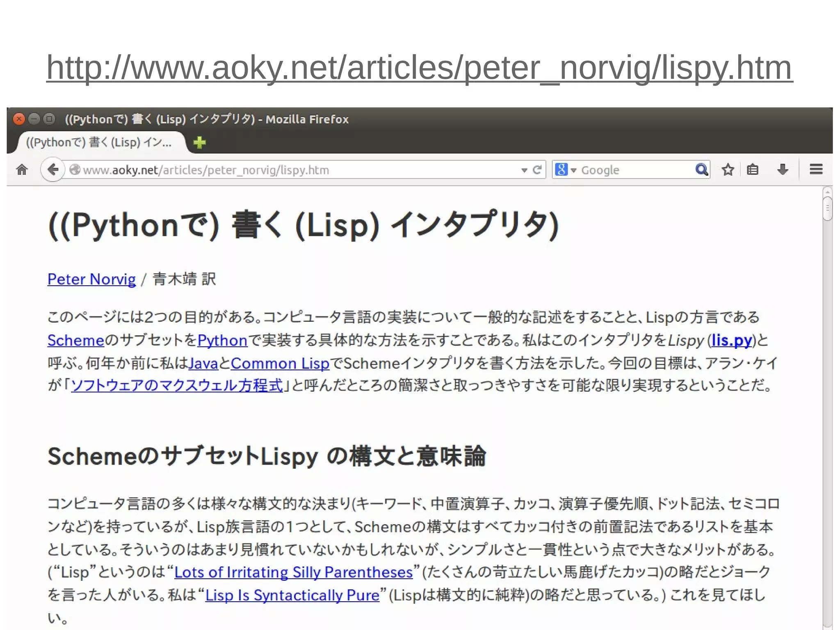Click the Firefox home icon

click(x=22, y=170)
